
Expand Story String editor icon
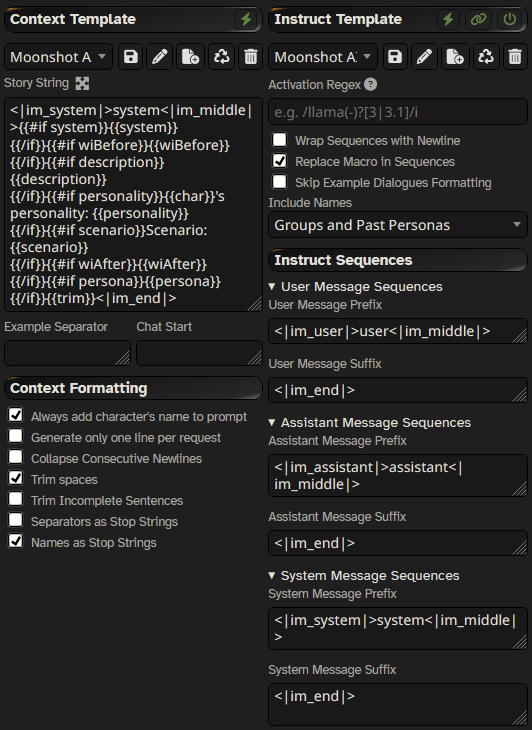(82, 83)
